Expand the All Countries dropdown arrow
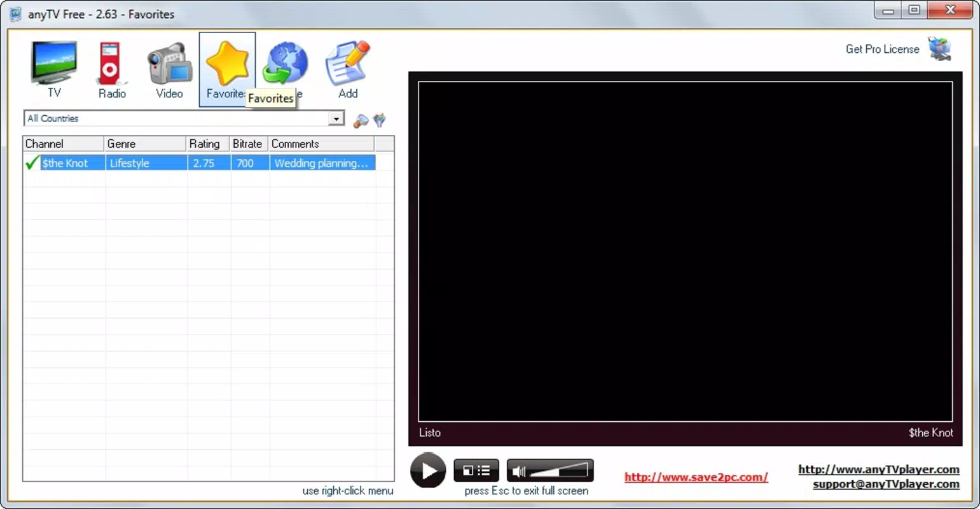Viewport: 980px width, 509px height. click(x=336, y=118)
